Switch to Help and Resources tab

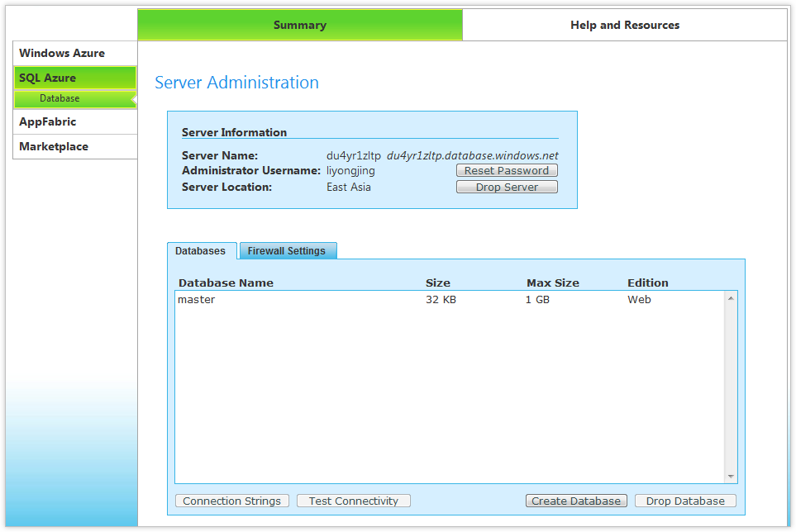(x=624, y=25)
